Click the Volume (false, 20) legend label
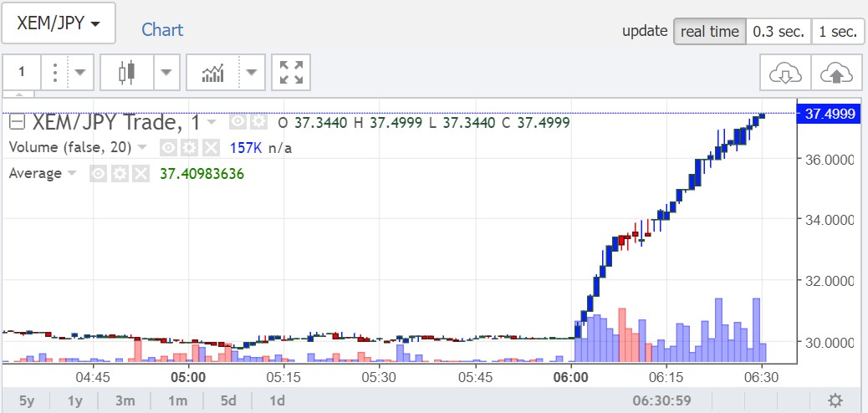Viewport: 868px width, 413px height. pos(70,148)
